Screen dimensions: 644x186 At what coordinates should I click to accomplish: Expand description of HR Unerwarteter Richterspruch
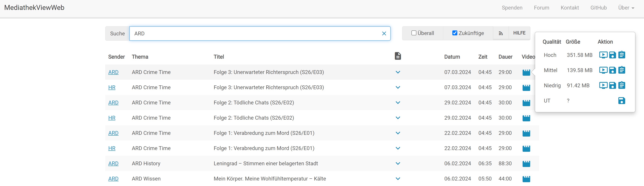398,87
